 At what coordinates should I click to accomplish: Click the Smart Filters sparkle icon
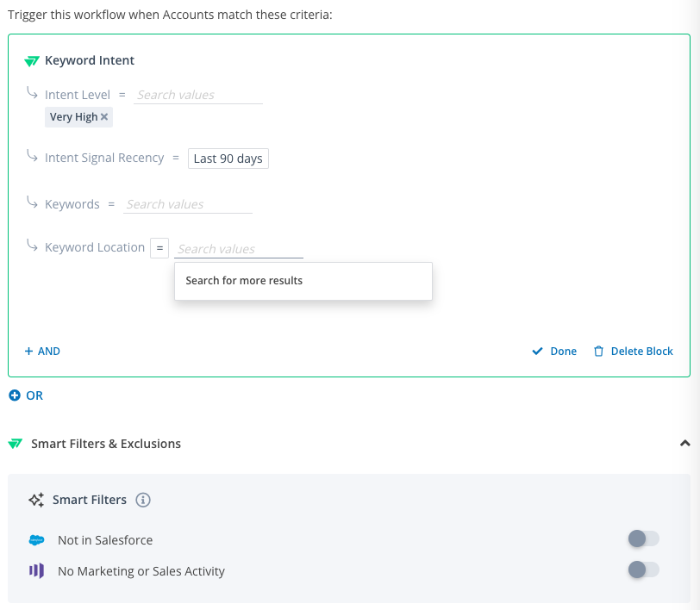tap(36, 500)
